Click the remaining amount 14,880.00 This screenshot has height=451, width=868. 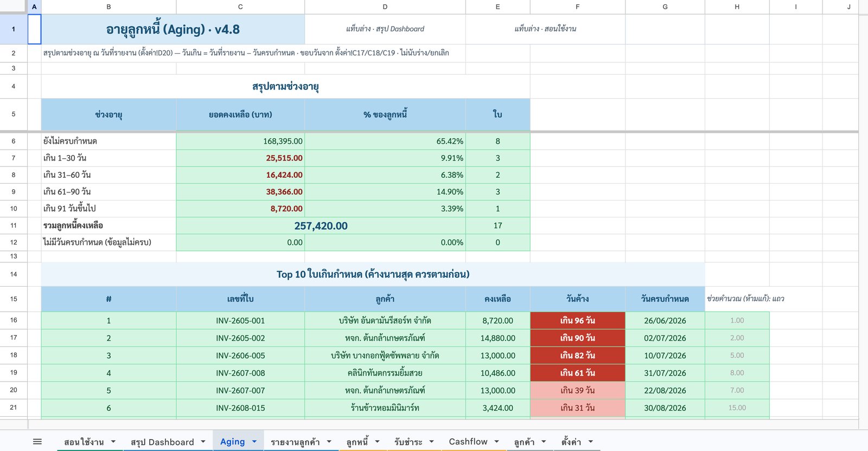pyautogui.click(x=498, y=338)
